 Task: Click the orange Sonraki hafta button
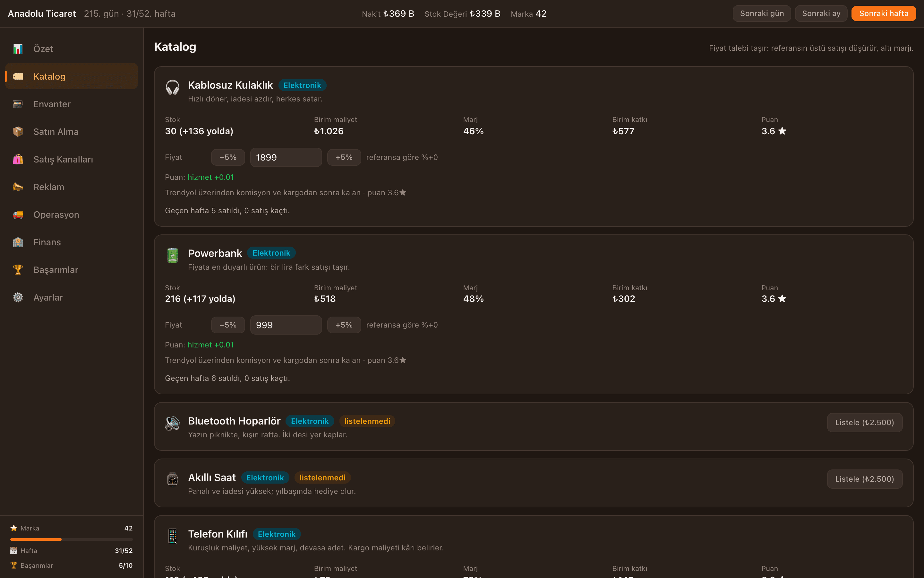[884, 13]
